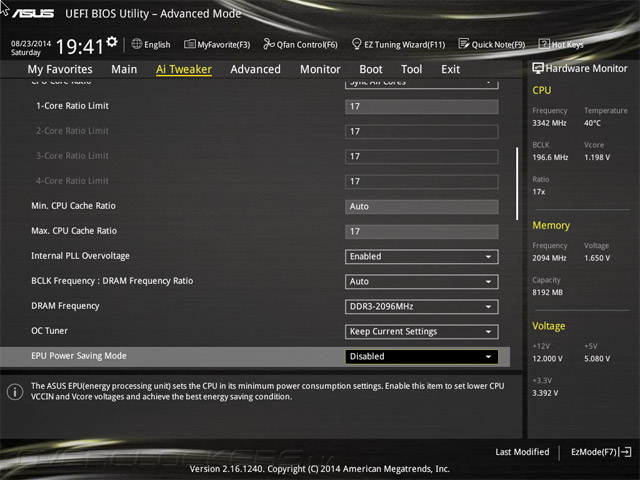Click the MyFavorite(F3) button label
Screen dimensions: 640x480
[224, 44]
